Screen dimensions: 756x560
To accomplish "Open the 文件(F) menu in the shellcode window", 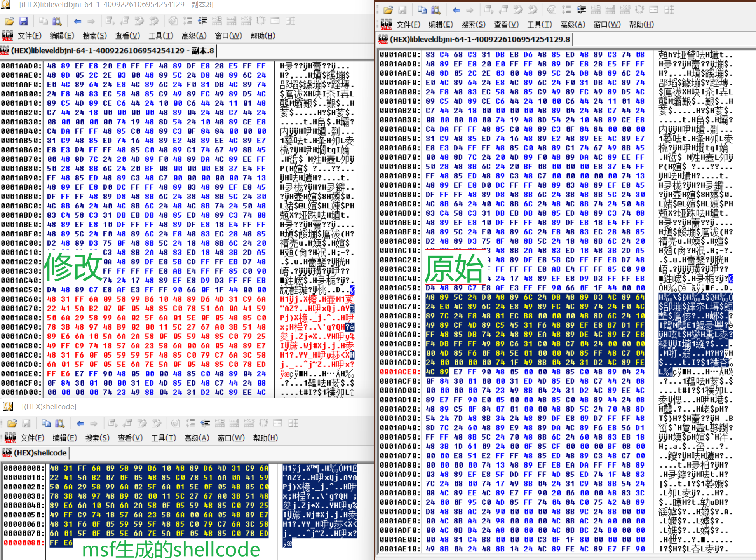I will point(32,438).
